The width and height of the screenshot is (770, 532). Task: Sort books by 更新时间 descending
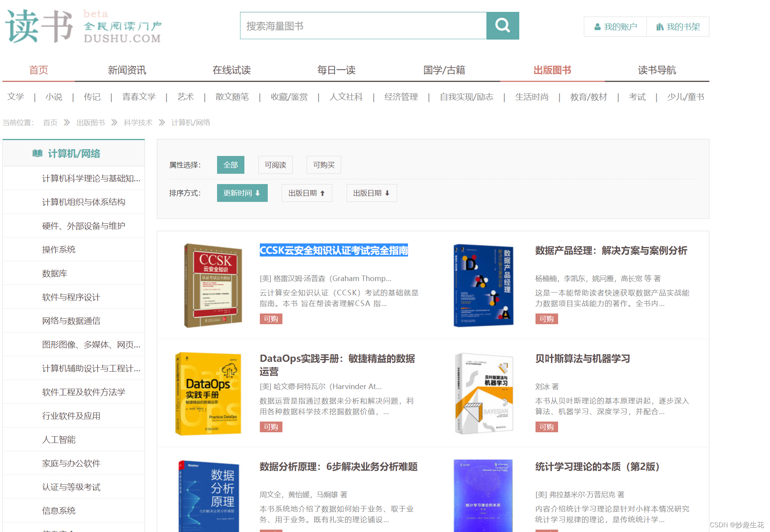[x=242, y=193]
